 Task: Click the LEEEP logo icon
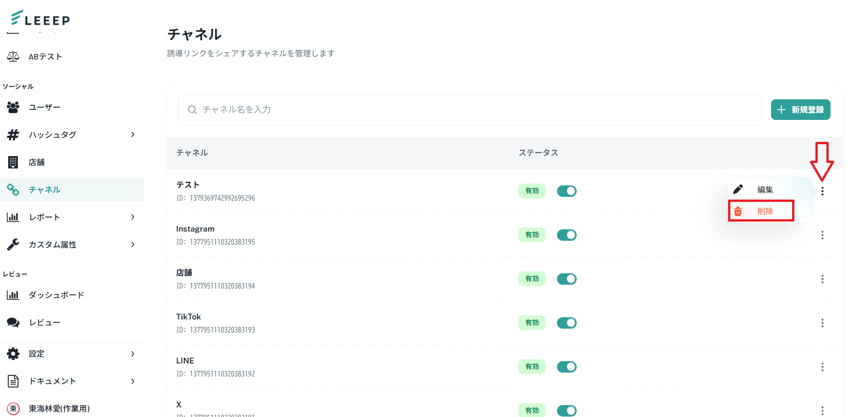point(17,17)
